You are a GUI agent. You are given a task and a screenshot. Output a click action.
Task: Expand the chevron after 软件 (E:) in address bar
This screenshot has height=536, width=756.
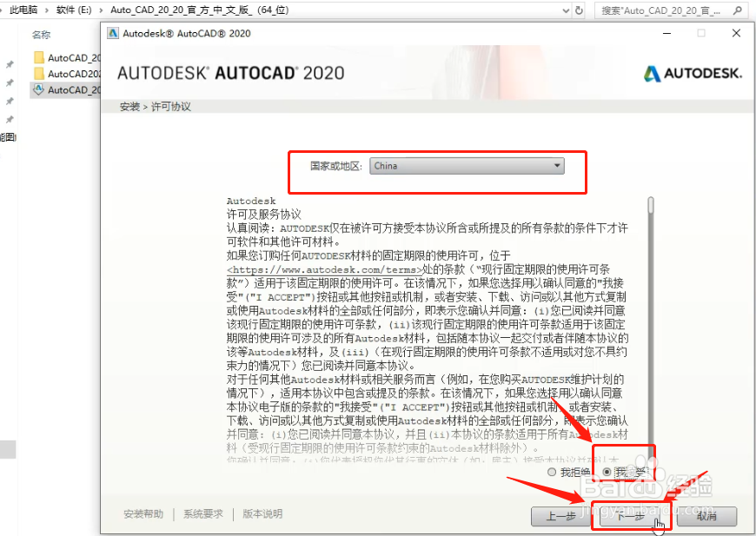(101, 10)
